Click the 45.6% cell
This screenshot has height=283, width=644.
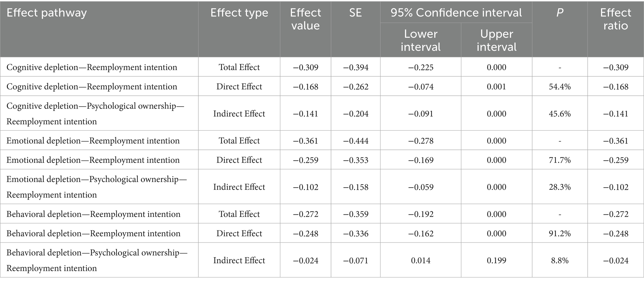point(560,114)
